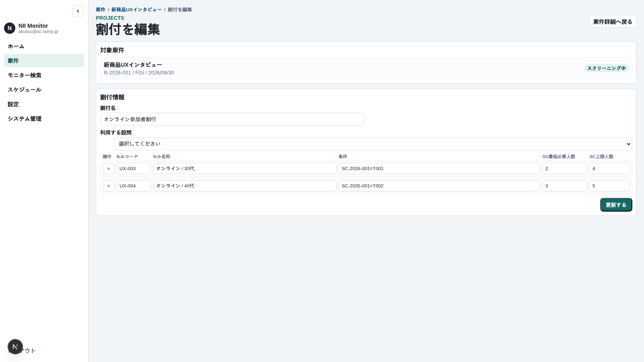This screenshot has width=644, height=362.
Task: Edit SC上限人数 for UX-004
Action: (x=609, y=186)
